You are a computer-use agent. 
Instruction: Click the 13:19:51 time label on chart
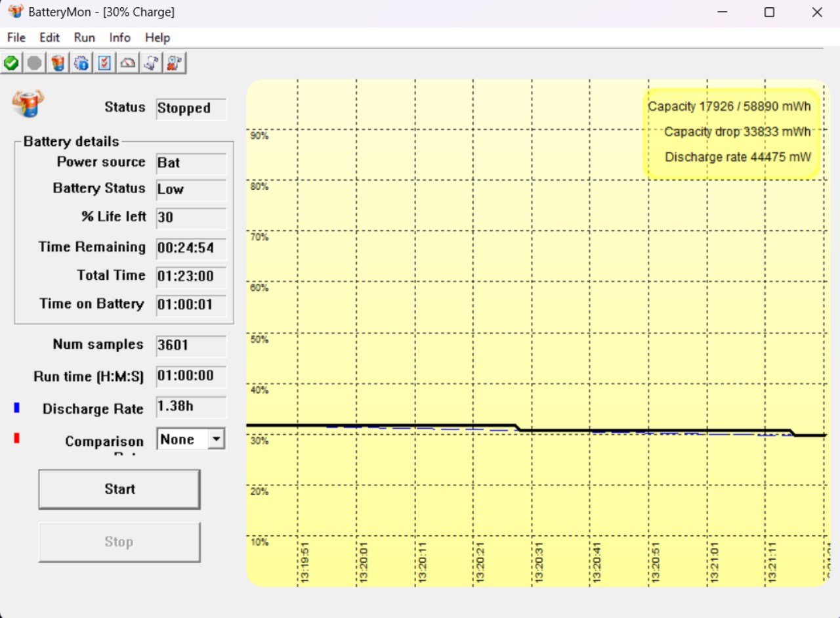tap(305, 562)
